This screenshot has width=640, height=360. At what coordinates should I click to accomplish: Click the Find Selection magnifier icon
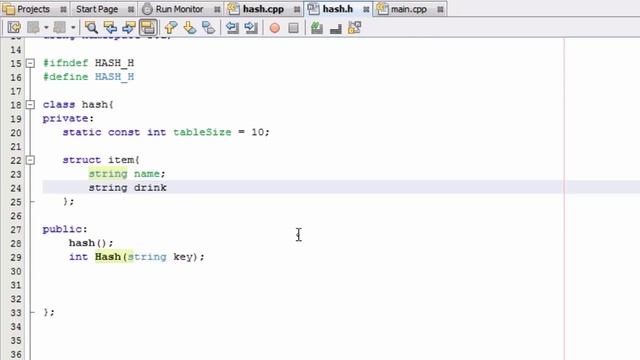91,28
